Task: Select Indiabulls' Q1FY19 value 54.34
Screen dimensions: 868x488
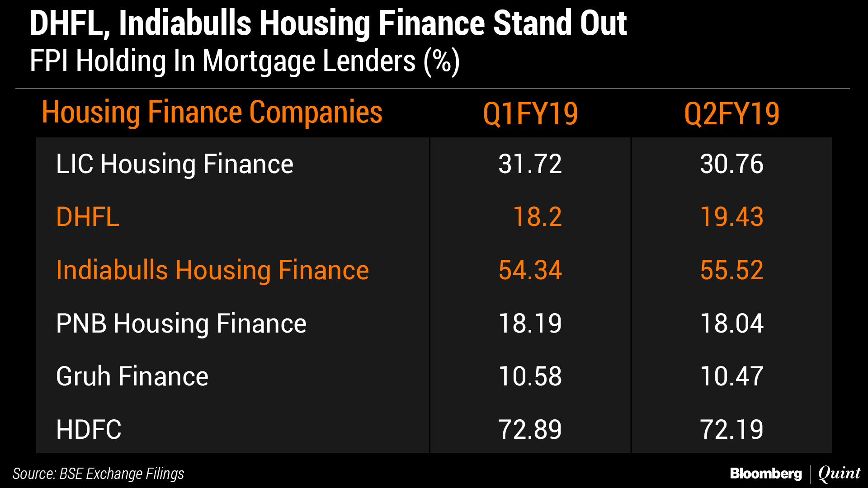Action: click(530, 270)
